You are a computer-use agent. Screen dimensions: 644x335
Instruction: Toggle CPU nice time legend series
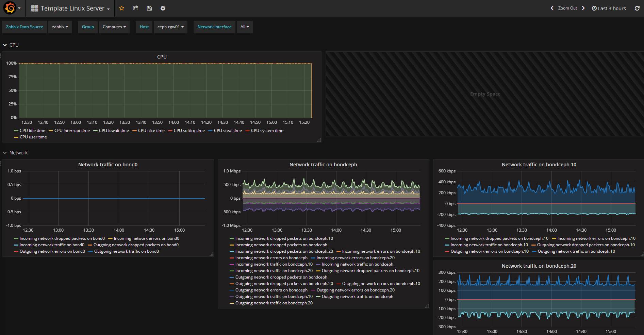point(151,131)
